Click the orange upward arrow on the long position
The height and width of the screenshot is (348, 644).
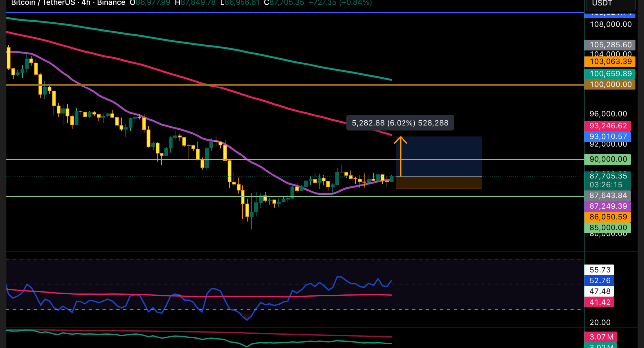[x=401, y=140]
